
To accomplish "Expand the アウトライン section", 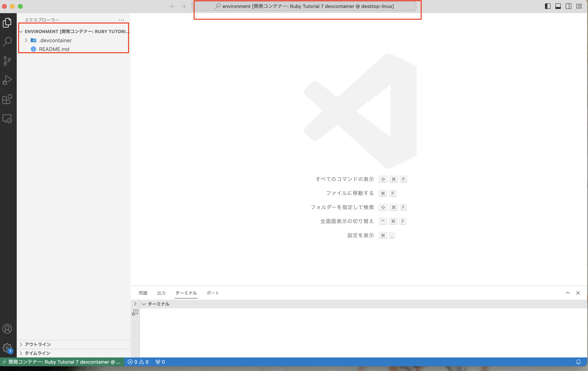I will pyautogui.click(x=38, y=344).
